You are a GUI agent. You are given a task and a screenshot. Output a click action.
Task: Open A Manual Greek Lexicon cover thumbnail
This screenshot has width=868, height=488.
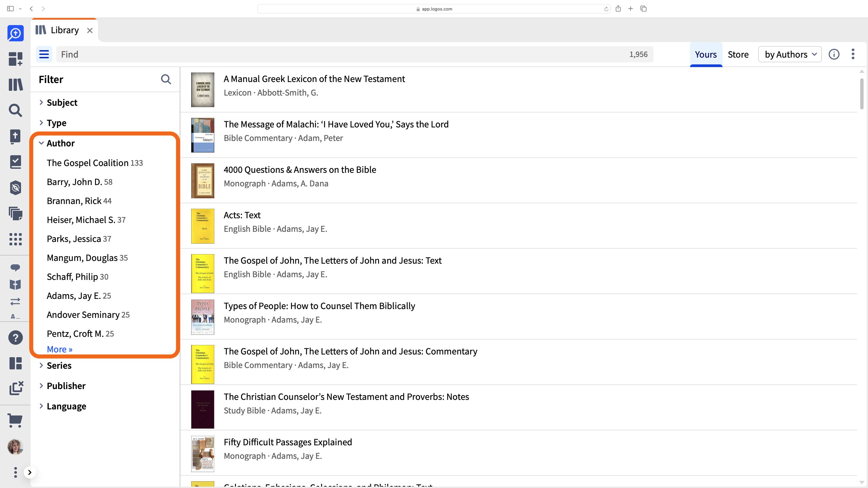click(x=202, y=90)
